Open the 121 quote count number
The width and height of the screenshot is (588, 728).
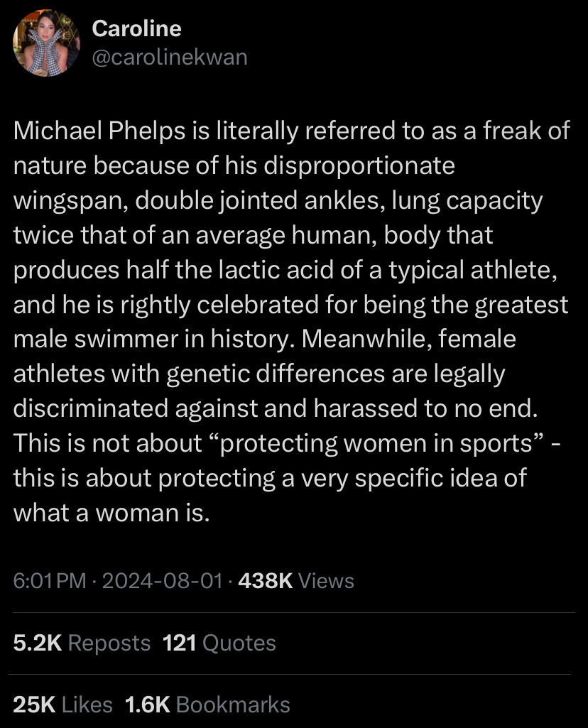[x=180, y=643]
